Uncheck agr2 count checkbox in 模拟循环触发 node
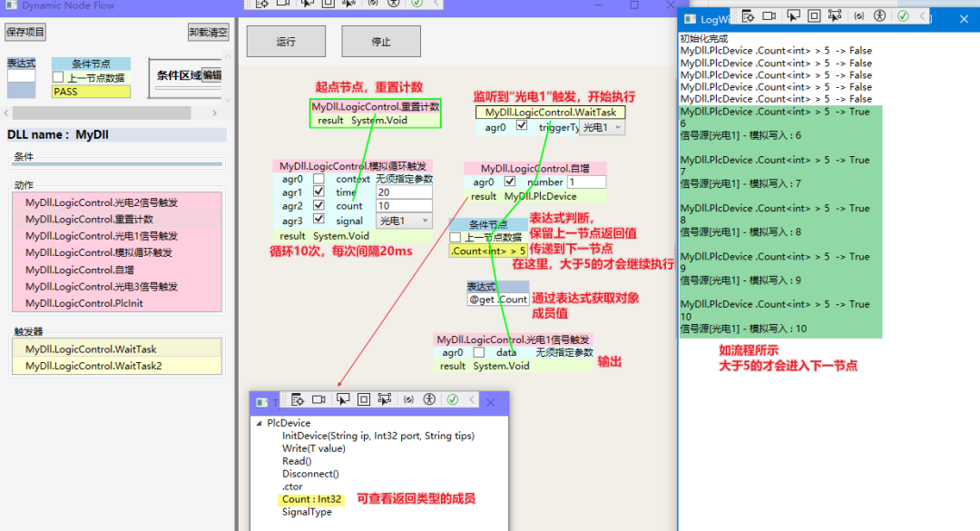Screen dimensions: 980x531 (318, 205)
